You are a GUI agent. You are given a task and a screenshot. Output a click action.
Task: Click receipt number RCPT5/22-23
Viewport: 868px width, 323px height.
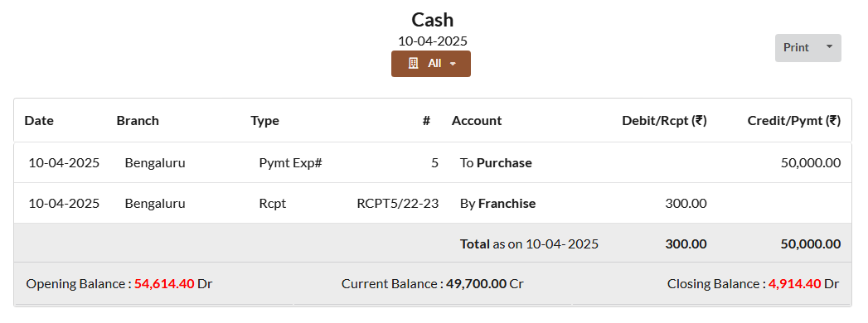pyautogui.click(x=397, y=204)
